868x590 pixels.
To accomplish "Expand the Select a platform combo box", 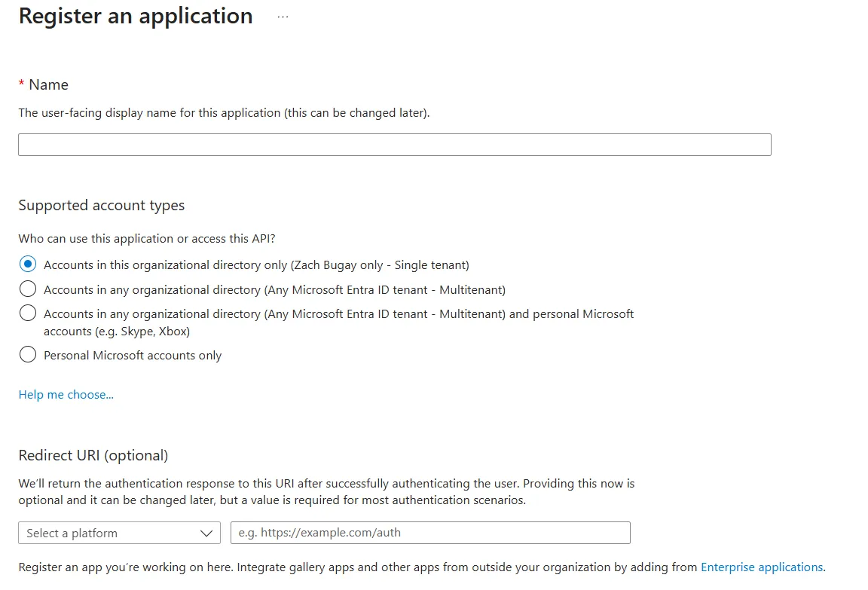I will 119,533.
